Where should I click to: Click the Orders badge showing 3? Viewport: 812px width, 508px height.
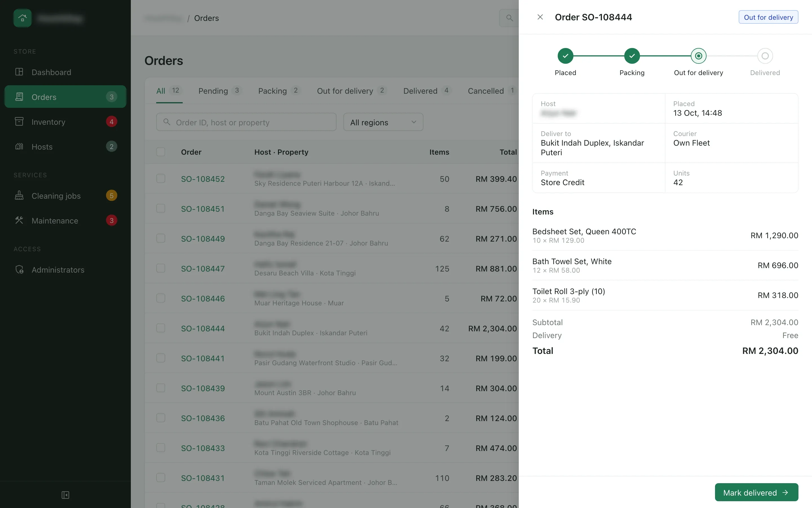click(x=112, y=97)
